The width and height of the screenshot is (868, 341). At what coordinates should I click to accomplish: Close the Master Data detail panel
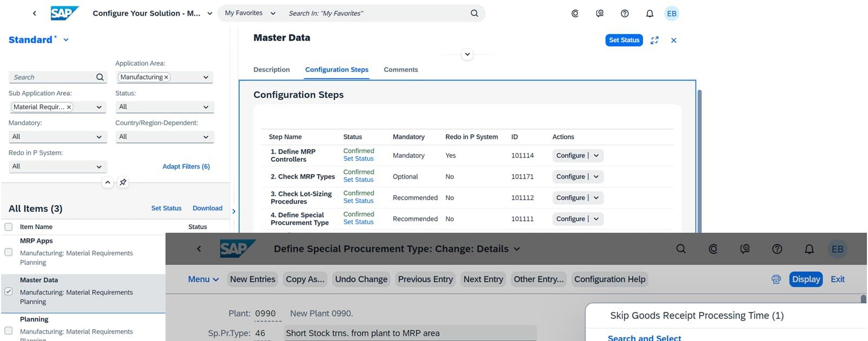coord(673,40)
